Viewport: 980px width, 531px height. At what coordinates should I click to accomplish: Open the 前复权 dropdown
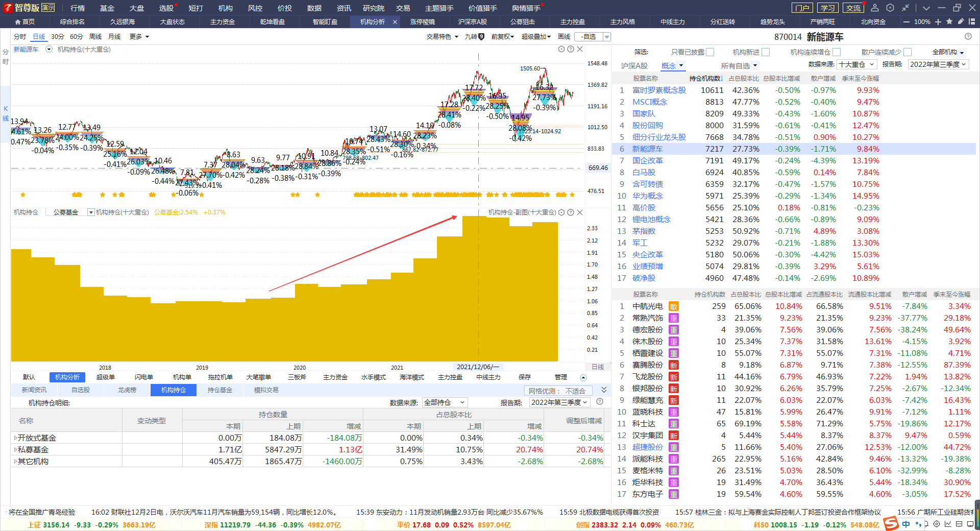point(503,37)
